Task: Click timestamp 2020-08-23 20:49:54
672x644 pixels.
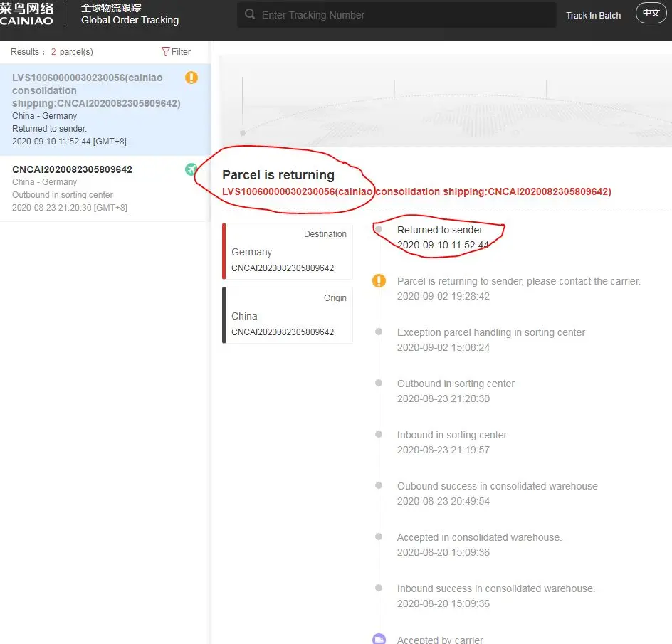Action: pos(443,501)
